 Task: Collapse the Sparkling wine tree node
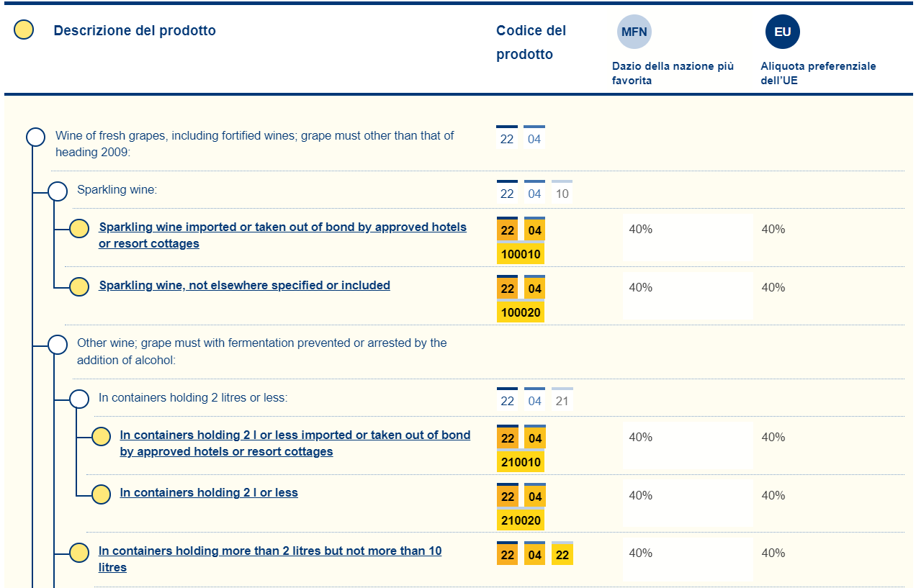click(x=58, y=191)
